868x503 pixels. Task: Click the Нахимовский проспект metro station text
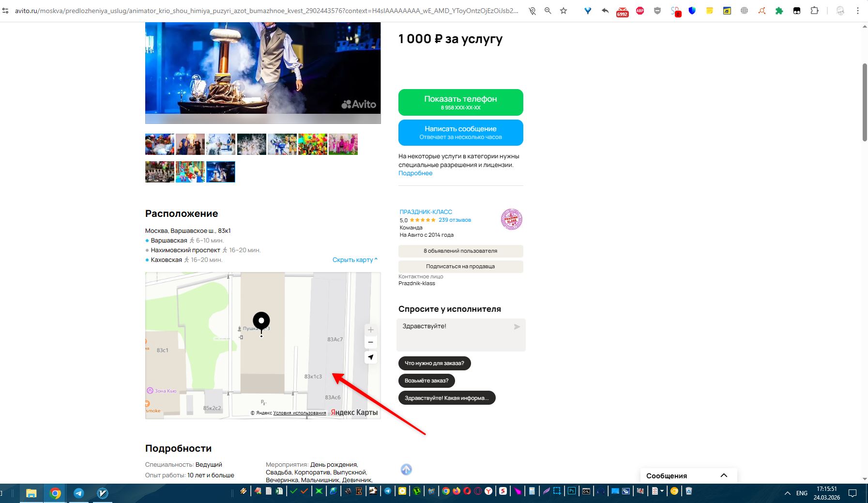[185, 250]
